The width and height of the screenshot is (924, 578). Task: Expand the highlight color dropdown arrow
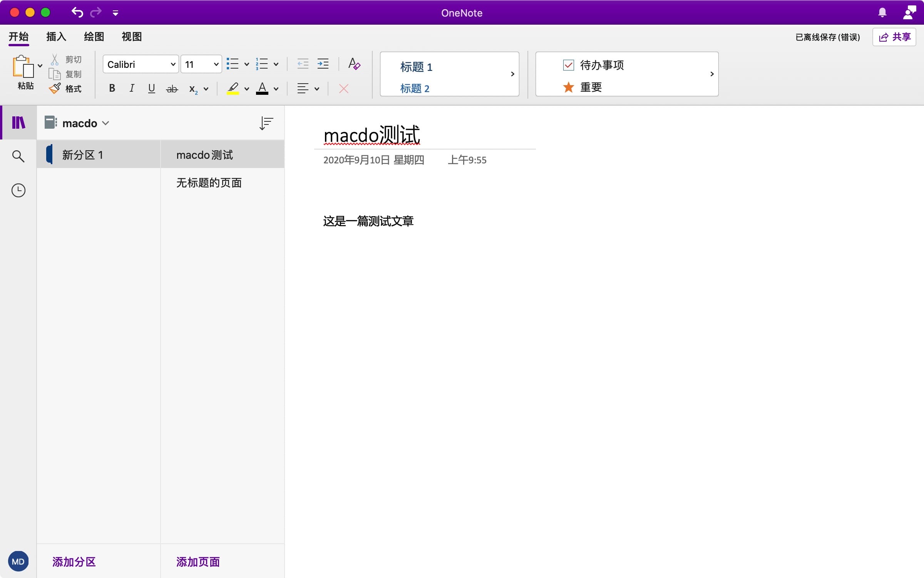[247, 89]
